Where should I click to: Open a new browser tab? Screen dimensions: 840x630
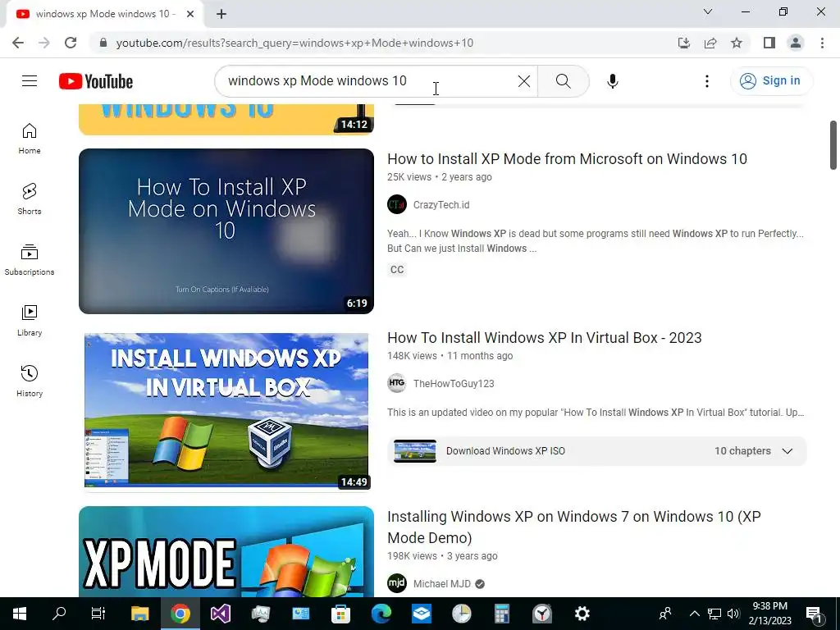221,14
